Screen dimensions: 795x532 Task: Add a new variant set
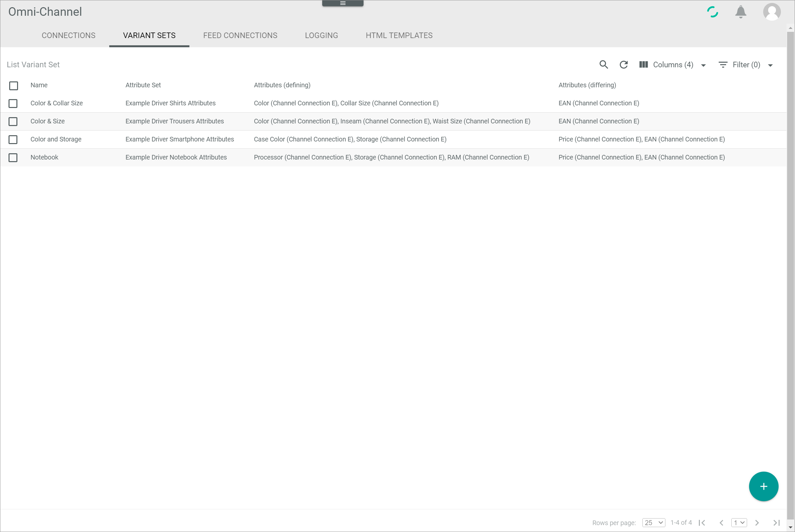tap(763, 486)
